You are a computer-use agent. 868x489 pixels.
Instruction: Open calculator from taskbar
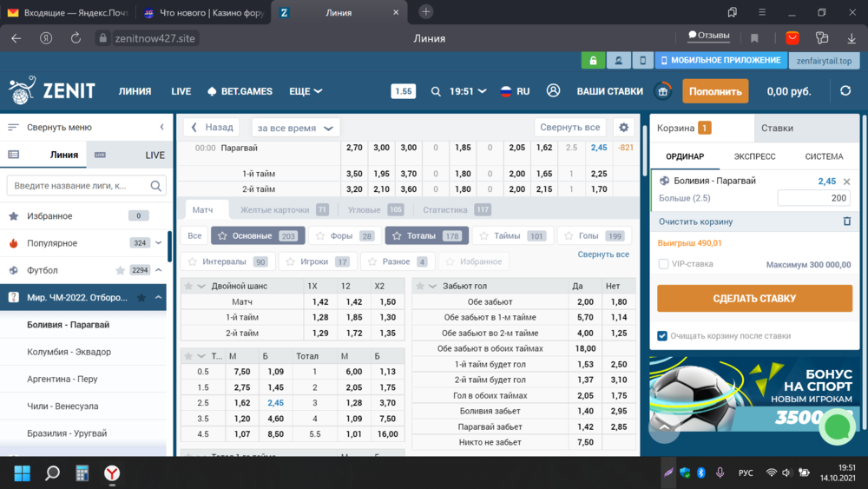[x=82, y=473]
